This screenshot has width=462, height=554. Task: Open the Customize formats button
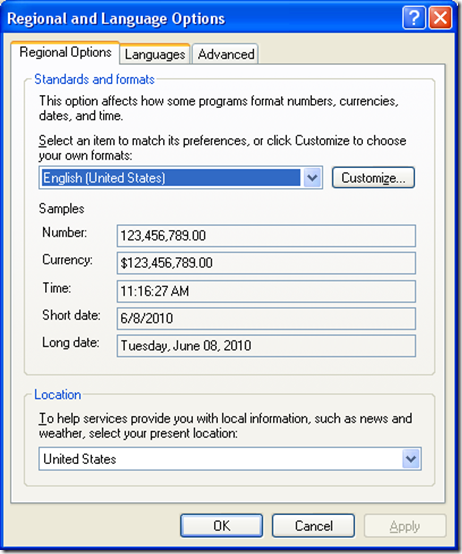coord(373,177)
